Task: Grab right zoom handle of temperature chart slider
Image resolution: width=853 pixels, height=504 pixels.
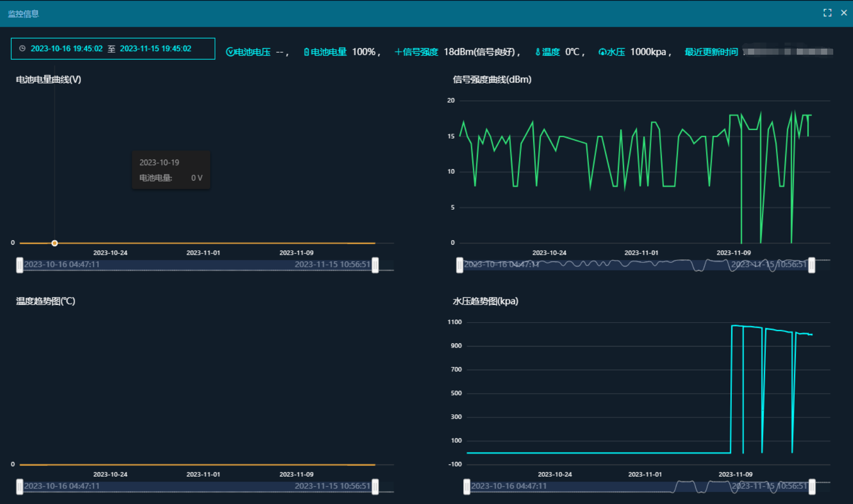Action: click(x=375, y=487)
